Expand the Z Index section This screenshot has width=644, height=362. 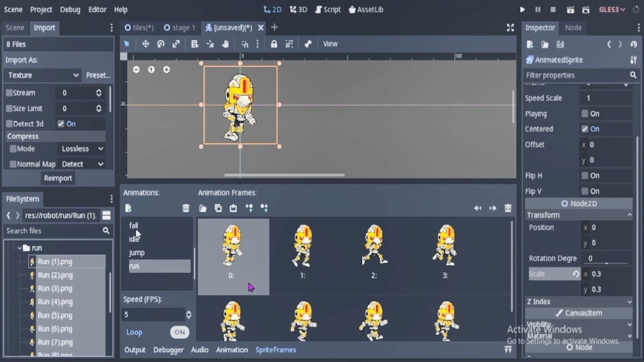pyautogui.click(x=579, y=302)
